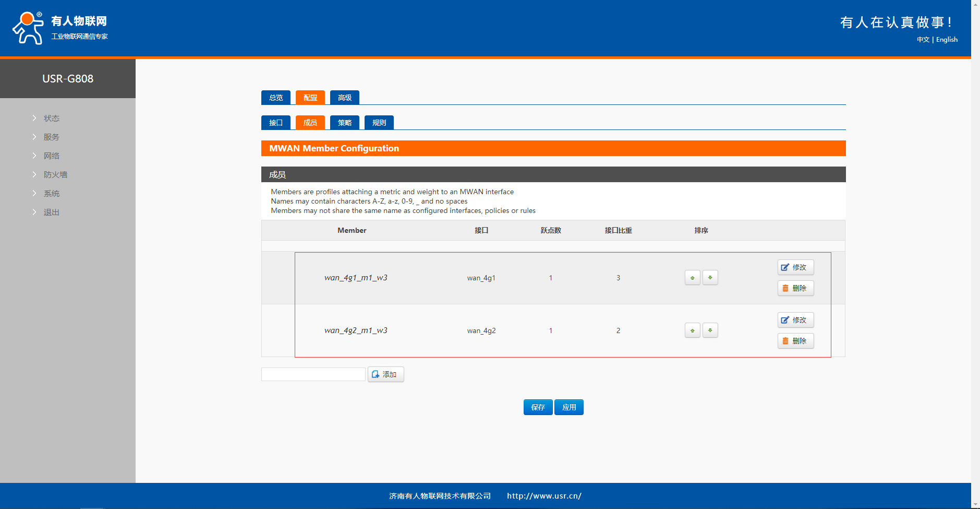
Task: Delete the wan_4g1_m1_w3 member
Action: (795, 288)
